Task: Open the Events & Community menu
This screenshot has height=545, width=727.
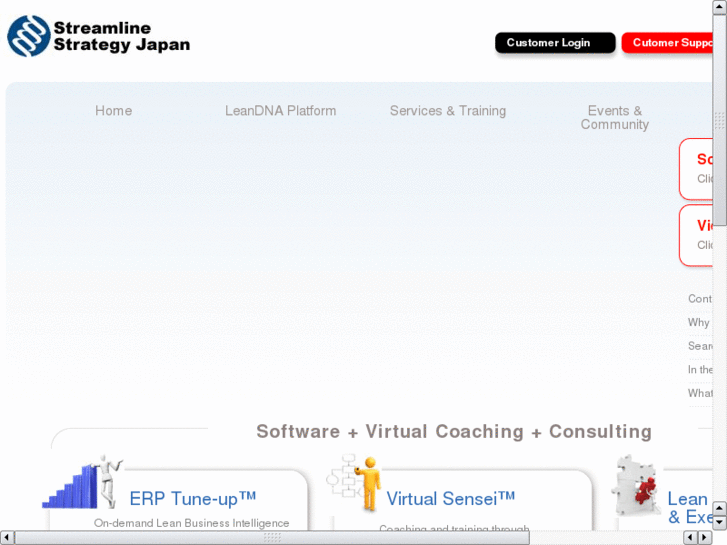Action: 615,117
